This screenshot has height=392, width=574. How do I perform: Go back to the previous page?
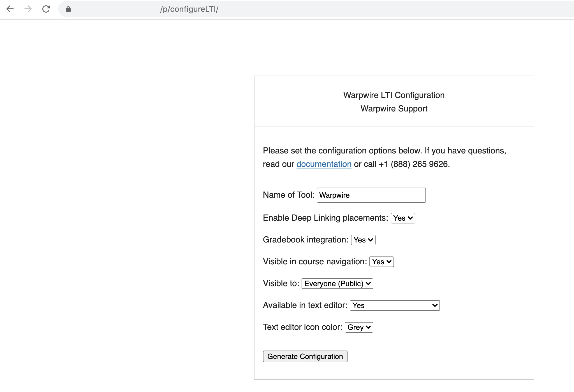click(10, 9)
